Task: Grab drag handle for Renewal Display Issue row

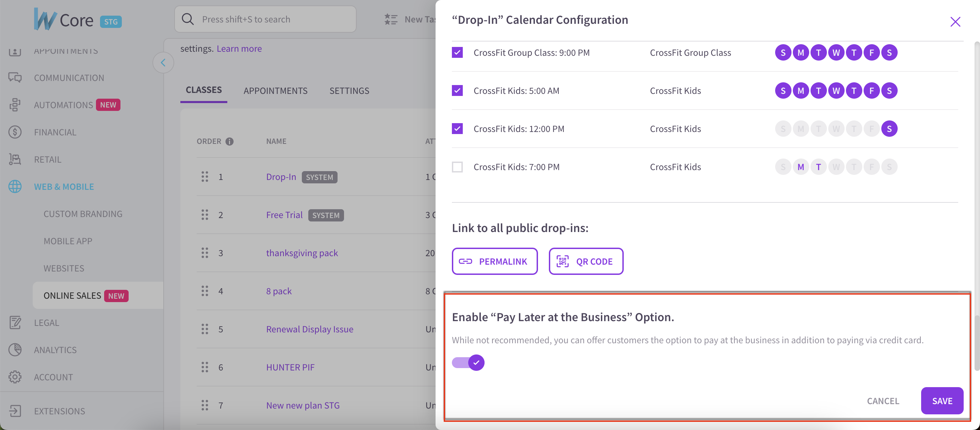Action: (x=205, y=329)
